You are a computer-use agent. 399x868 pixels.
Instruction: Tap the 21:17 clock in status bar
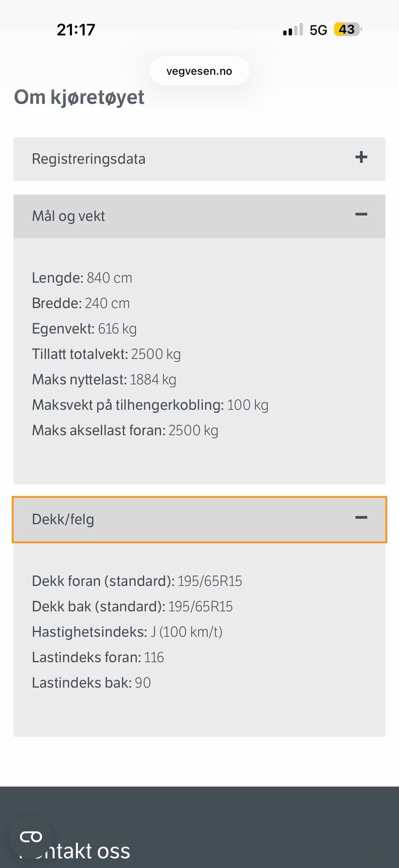(x=76, y=30)
